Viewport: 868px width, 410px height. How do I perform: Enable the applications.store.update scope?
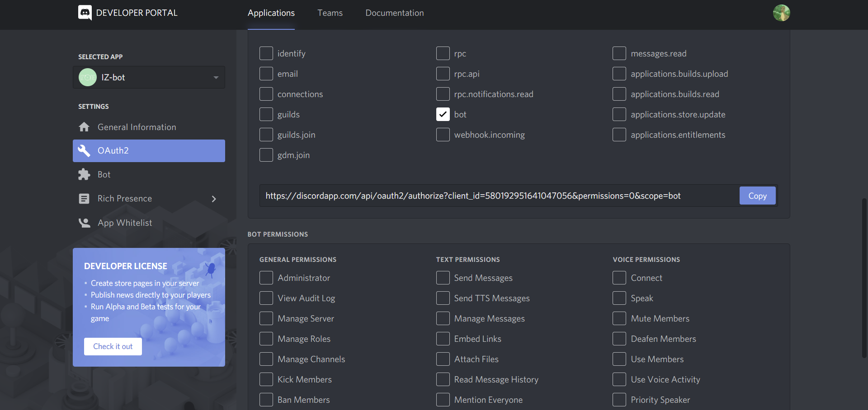(619, 114)
